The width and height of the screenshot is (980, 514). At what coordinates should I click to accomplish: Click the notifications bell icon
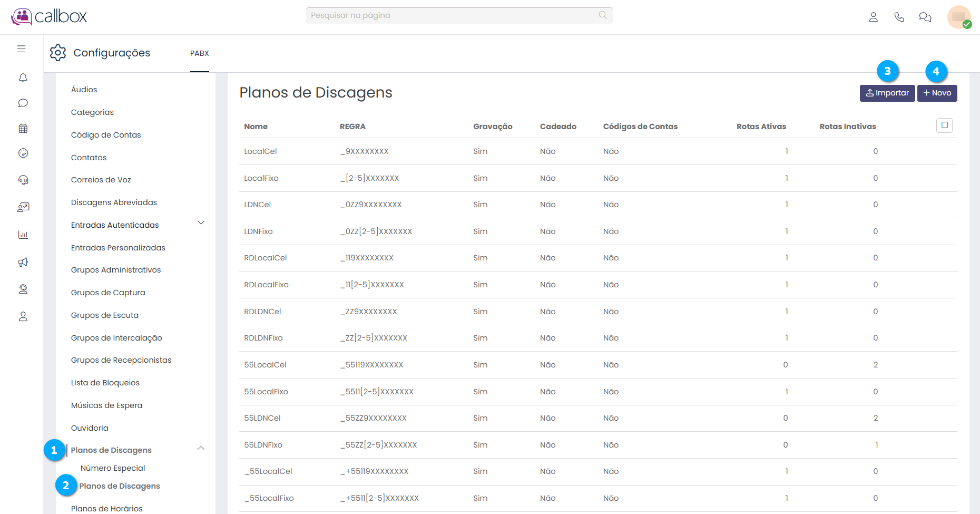(x=23, y=78)
